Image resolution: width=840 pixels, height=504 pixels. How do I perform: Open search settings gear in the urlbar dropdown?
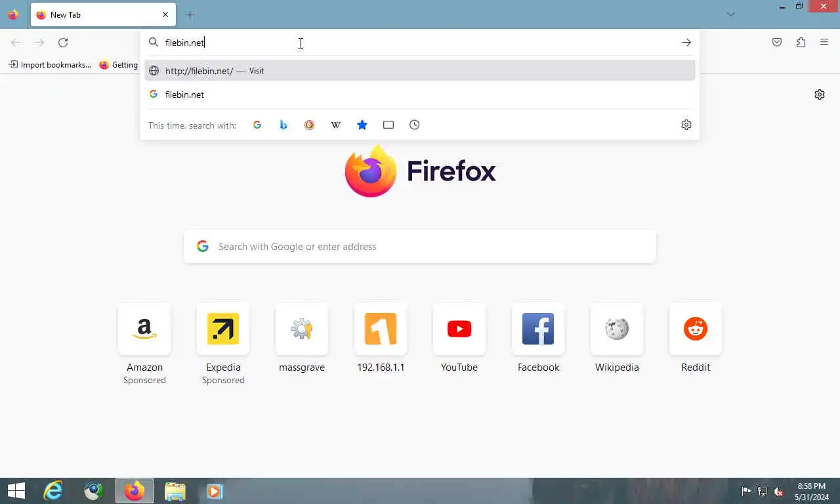click(x=686, y=125)
